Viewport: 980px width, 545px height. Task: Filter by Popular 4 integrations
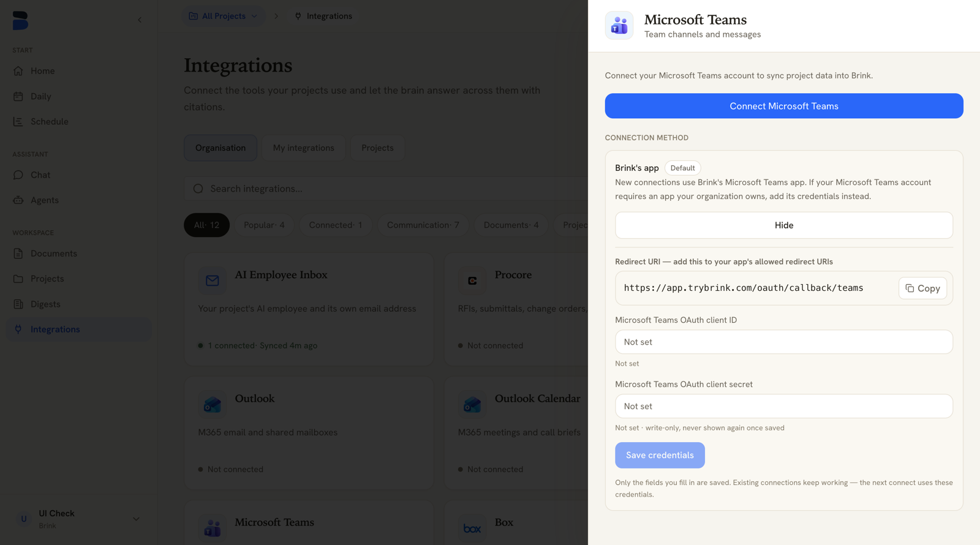[x=264, y=225]
